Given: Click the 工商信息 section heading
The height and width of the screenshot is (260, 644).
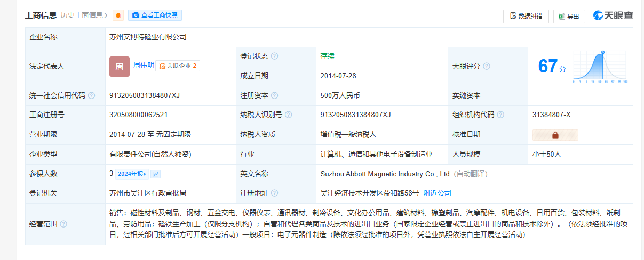Looking at the screenshot, I should (41, 15).
